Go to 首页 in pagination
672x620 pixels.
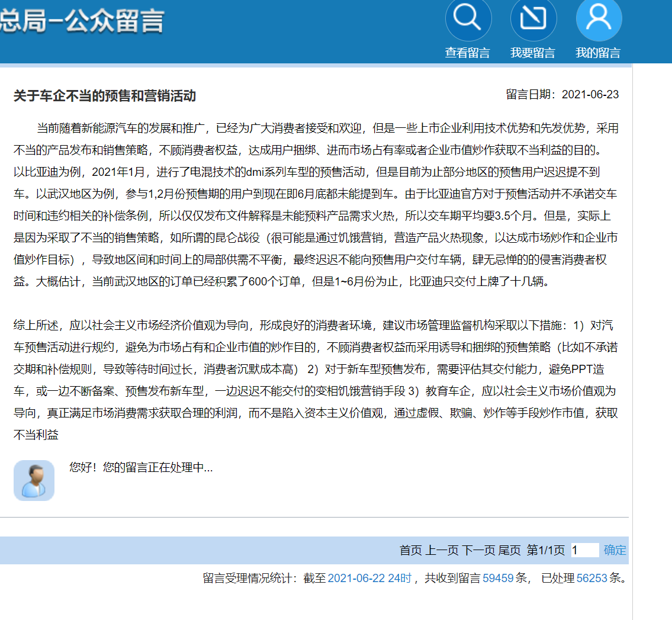pyautogui.click(x=410, y=550)
